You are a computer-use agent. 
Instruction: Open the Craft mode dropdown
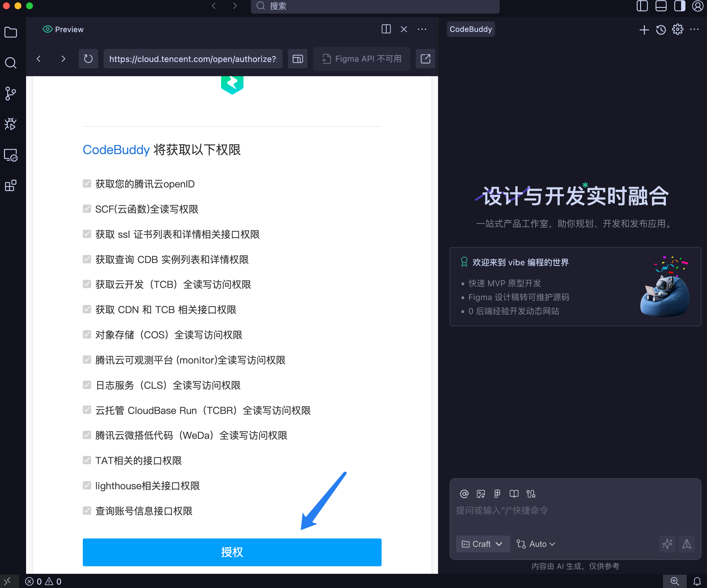click(x=482, y=544)
